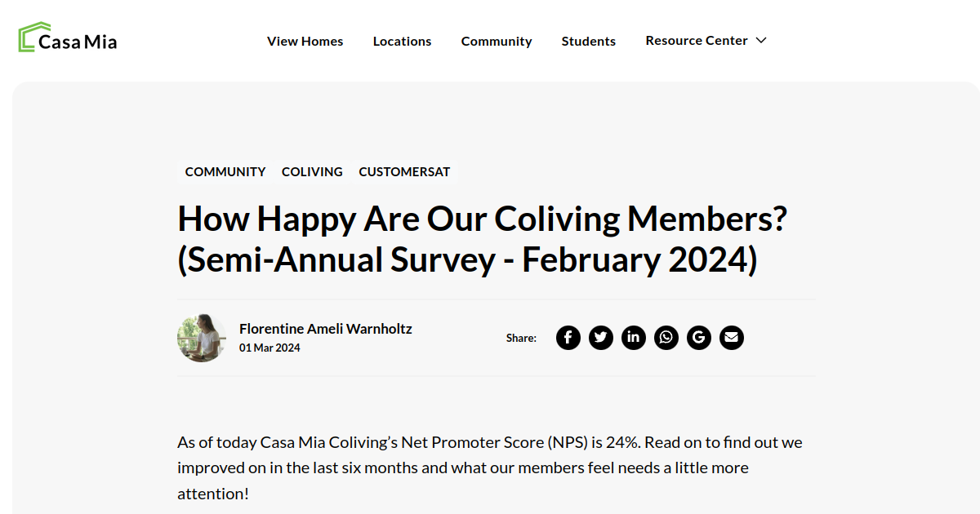Click the article headline about Coliving Members
The image size is (980, 514).
[x=482, y=239]
